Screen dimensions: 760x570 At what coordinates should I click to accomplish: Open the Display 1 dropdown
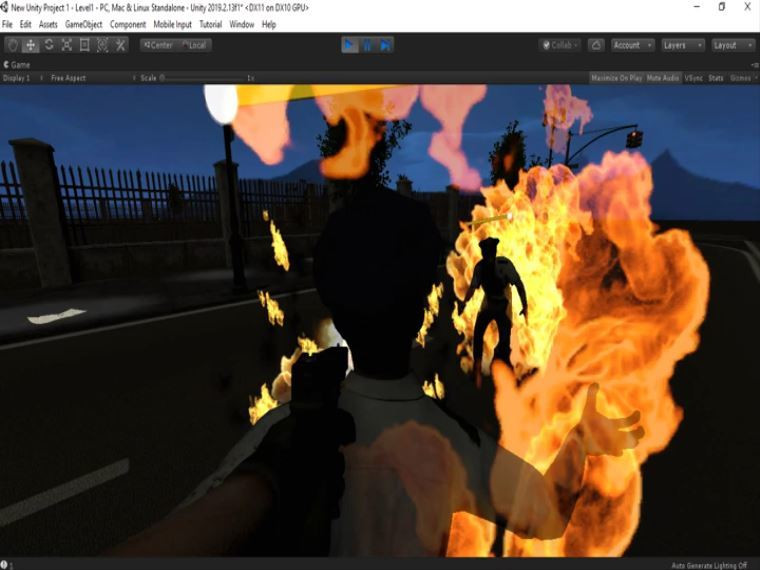click(22, 78)
